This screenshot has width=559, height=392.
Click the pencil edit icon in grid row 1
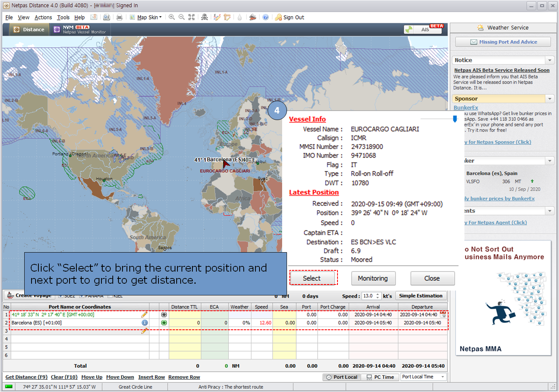[144, 314]
